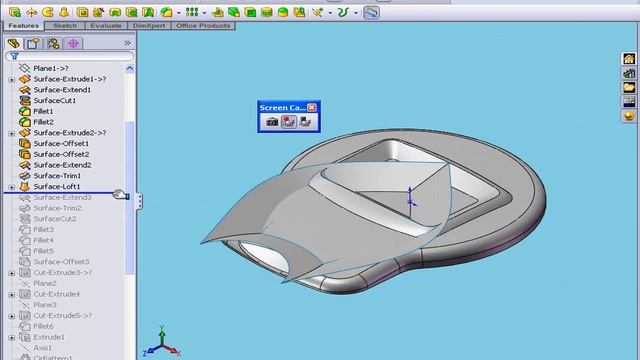Click the feature tree scroll-up arrow
640x360 pixels.
coord(129,68)
